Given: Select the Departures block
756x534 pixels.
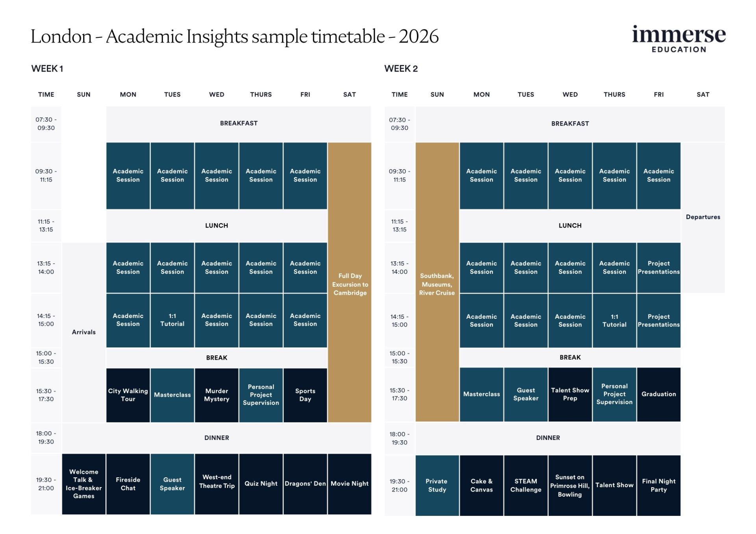Looking at the screenshot, I should click(x=703, y=217).
